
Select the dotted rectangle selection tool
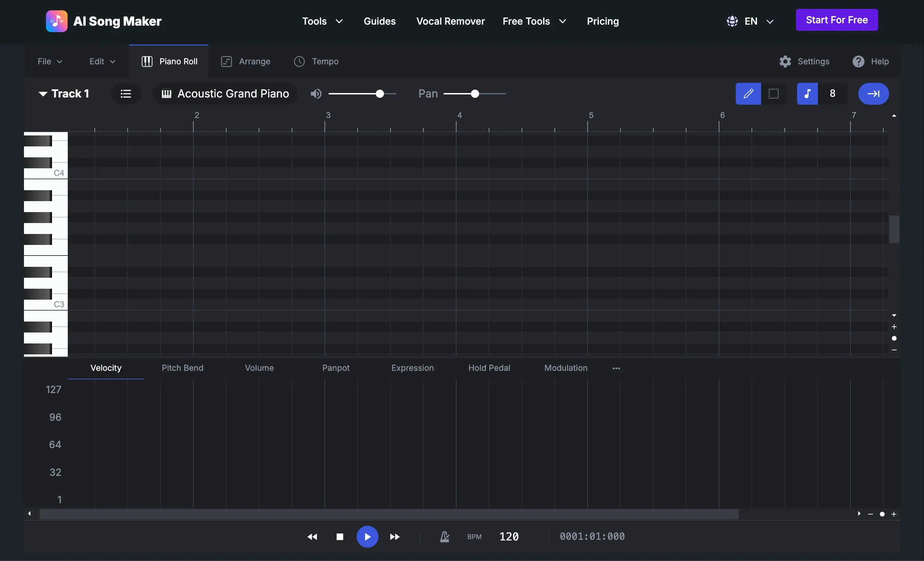(773, 94)
